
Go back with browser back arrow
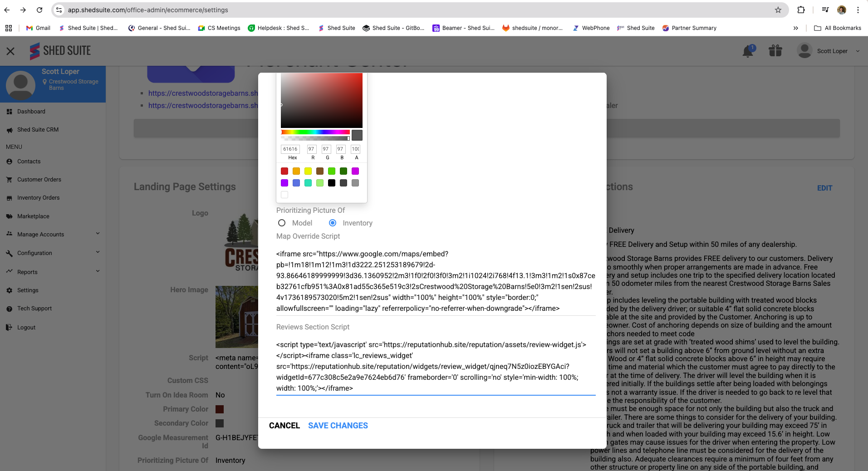pyautogui.click(x=7, y=10)
